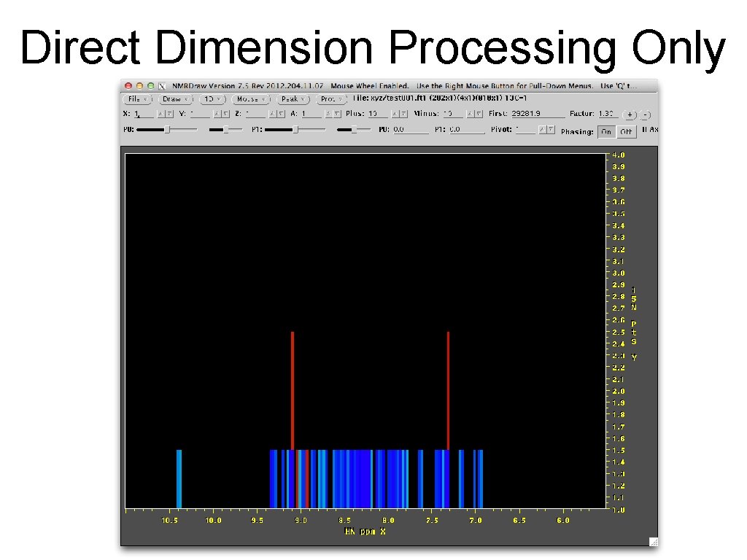Open the Draw pull-down menu
747x560 pixels.
pos(174,99)
